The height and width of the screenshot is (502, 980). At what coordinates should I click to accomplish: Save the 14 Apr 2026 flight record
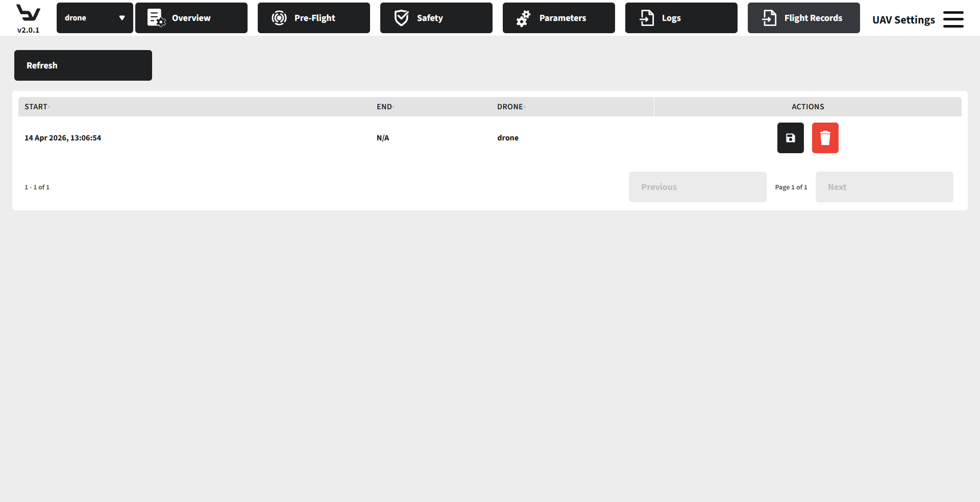790,138
